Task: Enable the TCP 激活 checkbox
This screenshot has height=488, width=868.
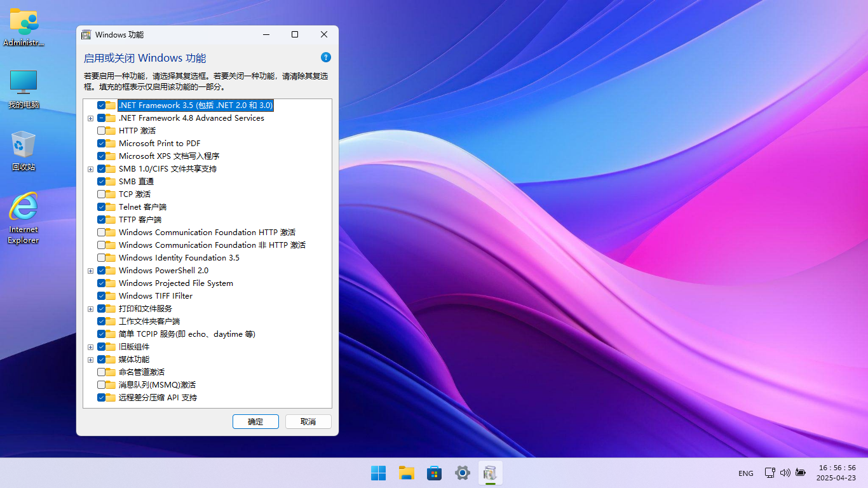Action: pos(101,194)
